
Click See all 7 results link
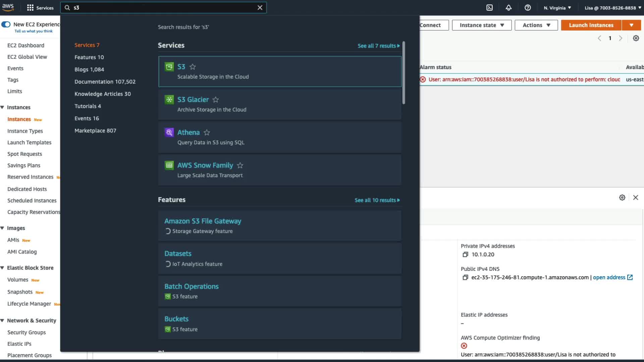tap(378, 46)
